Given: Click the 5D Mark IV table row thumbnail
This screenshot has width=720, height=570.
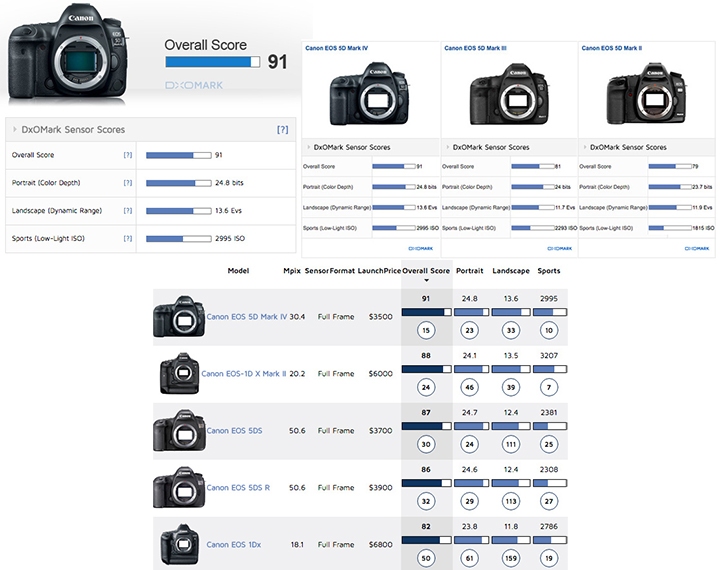Looking at the screenshot, I should click(x=179, y=316).
